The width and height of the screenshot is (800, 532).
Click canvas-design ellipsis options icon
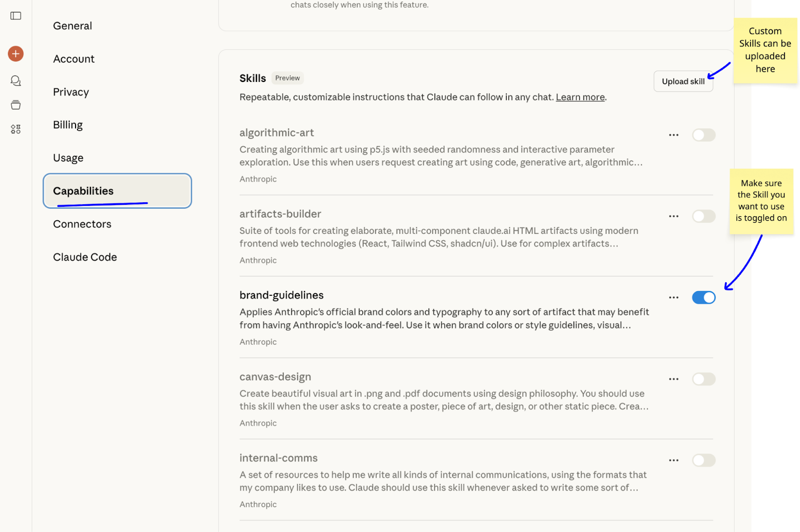[x=673, y=379]
